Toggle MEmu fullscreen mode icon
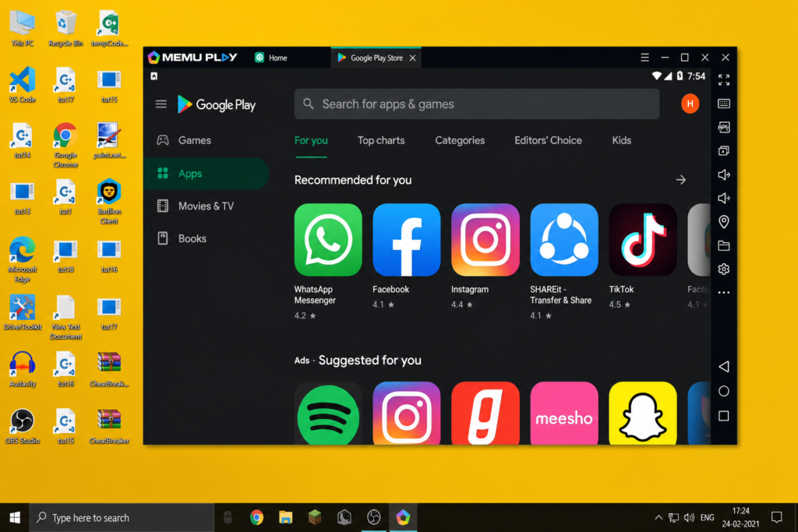Image resolution: width=798 pixels, height=532 pixels. pyautogui.click(x=724, y=80)
